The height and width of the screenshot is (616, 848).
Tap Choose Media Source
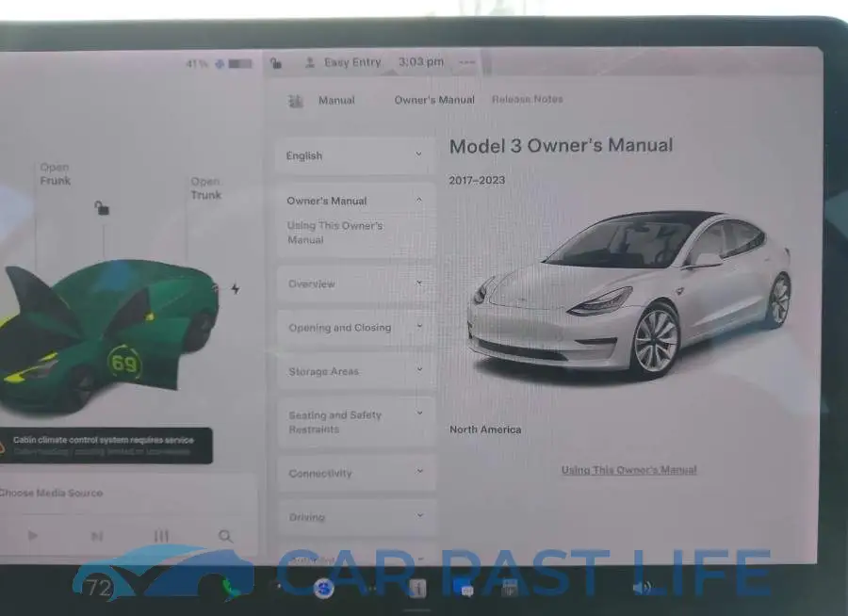pos(52,493)
